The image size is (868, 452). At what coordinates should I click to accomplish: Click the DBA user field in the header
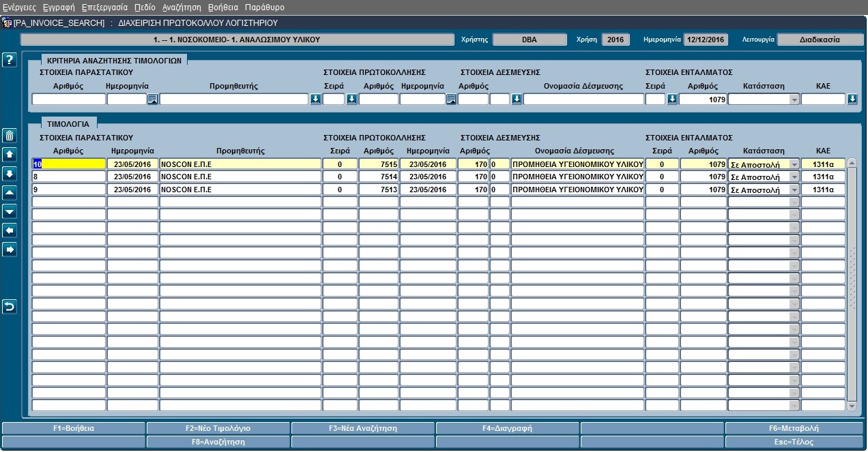(x=530, y=40)
